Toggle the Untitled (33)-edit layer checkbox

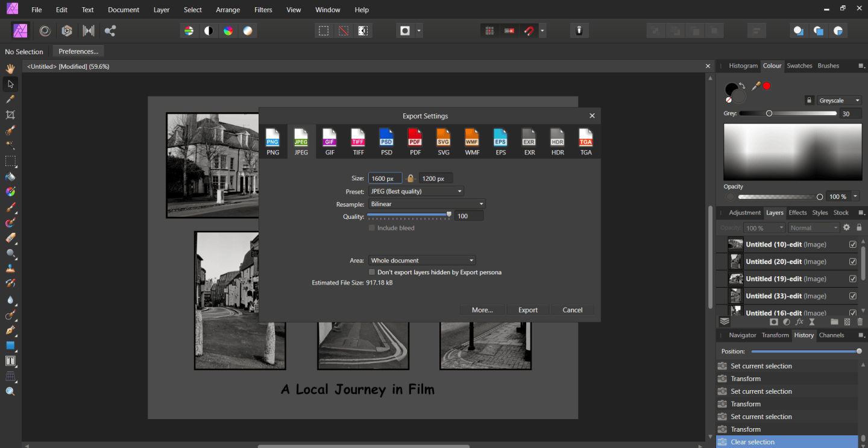(853, 296)
